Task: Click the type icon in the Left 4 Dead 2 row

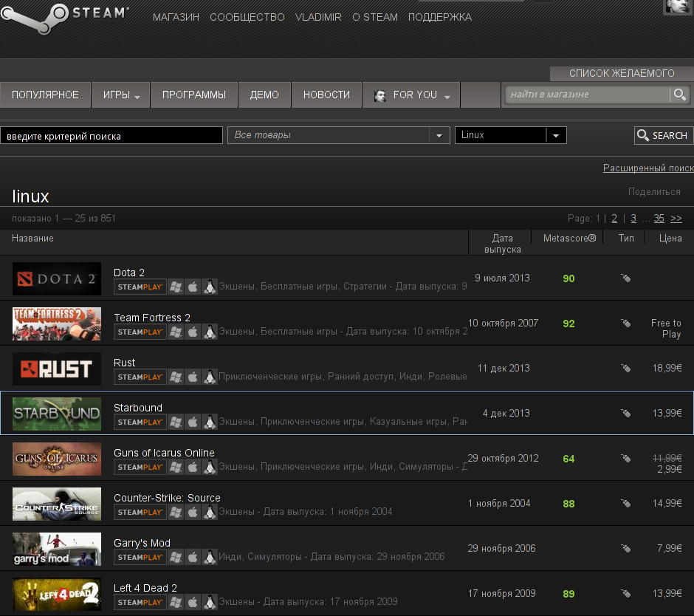Action: pyautogui.click(x=626, y=593)
